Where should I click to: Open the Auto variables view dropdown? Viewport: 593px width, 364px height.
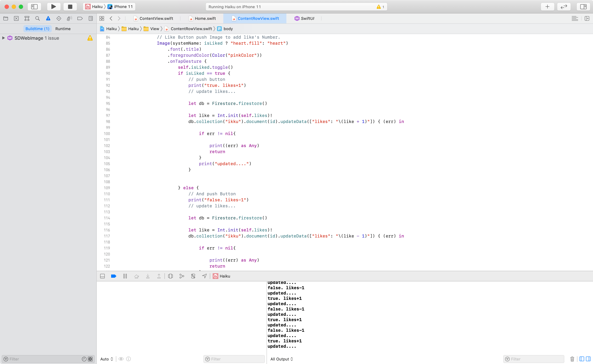coord(107,359)
